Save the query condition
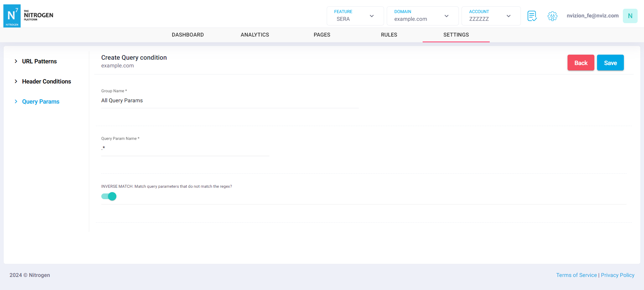 point(610,63)
